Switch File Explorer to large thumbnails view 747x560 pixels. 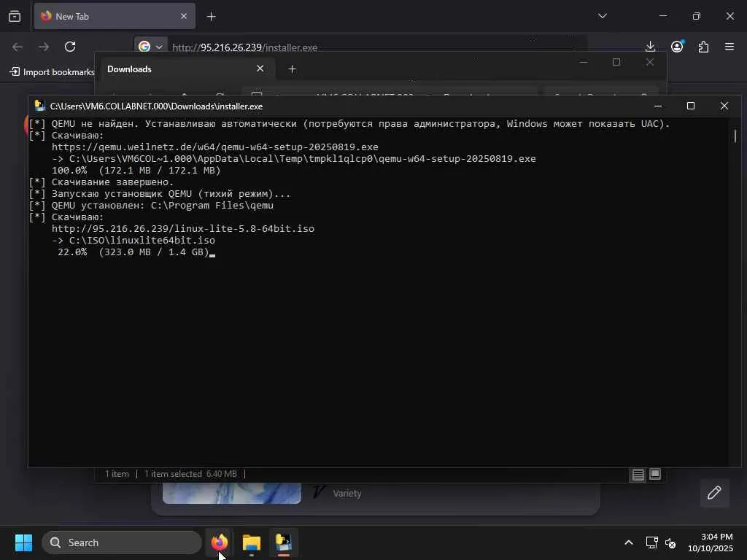pos(655,474)
